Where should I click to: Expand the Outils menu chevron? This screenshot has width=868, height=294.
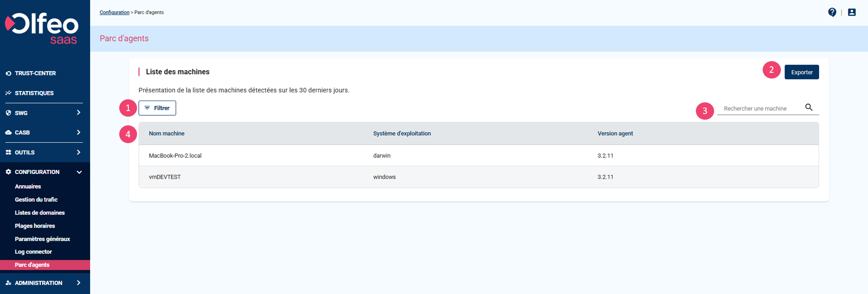78,152
